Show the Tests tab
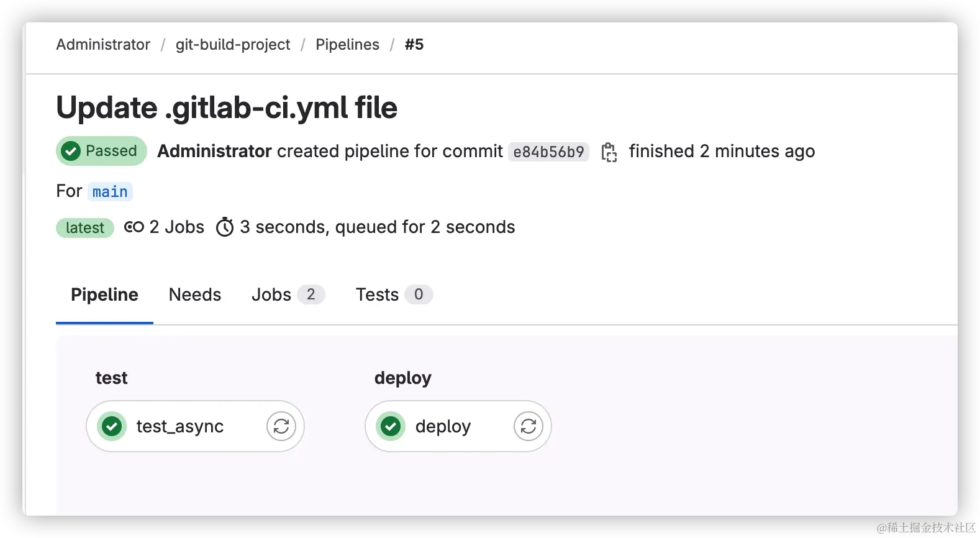This screenshot has width=980, height=538. tap(377, 294)
